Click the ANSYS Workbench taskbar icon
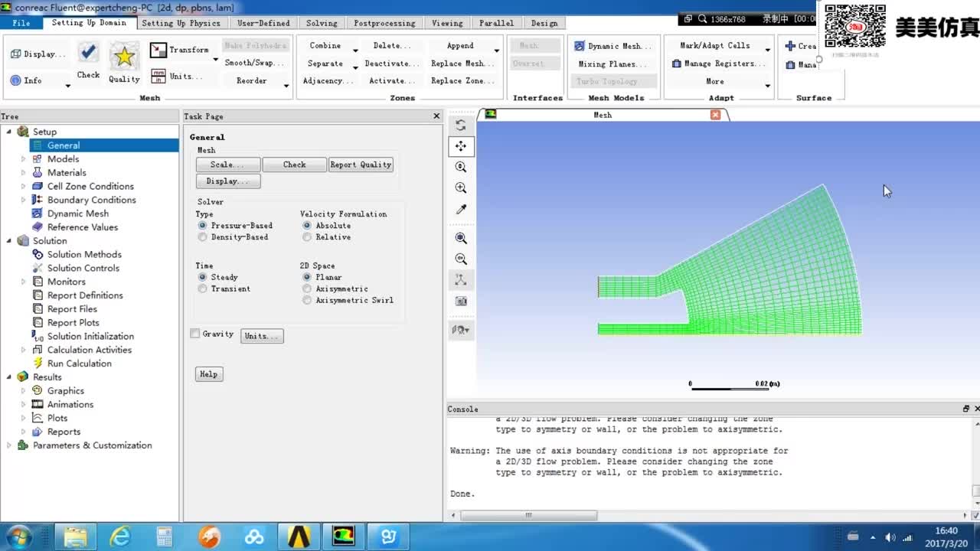Viewport: 980px width, 551px height. point(299,536)
